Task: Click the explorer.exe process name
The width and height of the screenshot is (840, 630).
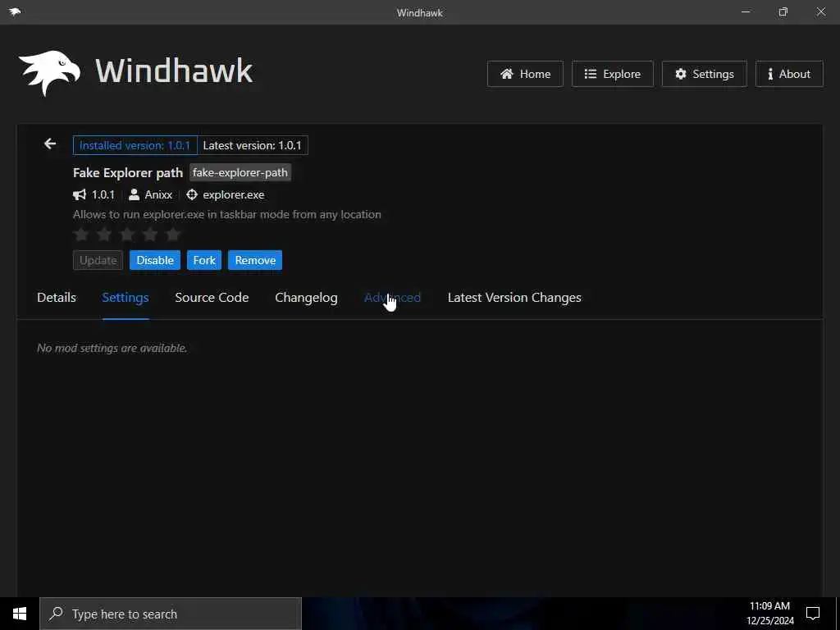Action: coord(234,194)
